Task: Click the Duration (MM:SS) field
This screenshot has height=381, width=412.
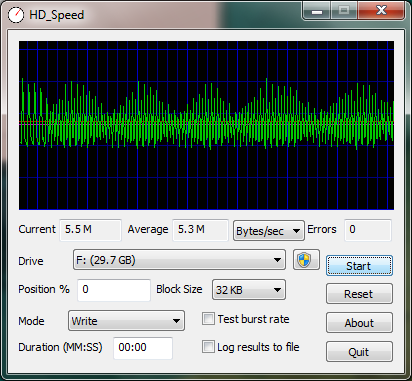Action: (x=143, y=348)
